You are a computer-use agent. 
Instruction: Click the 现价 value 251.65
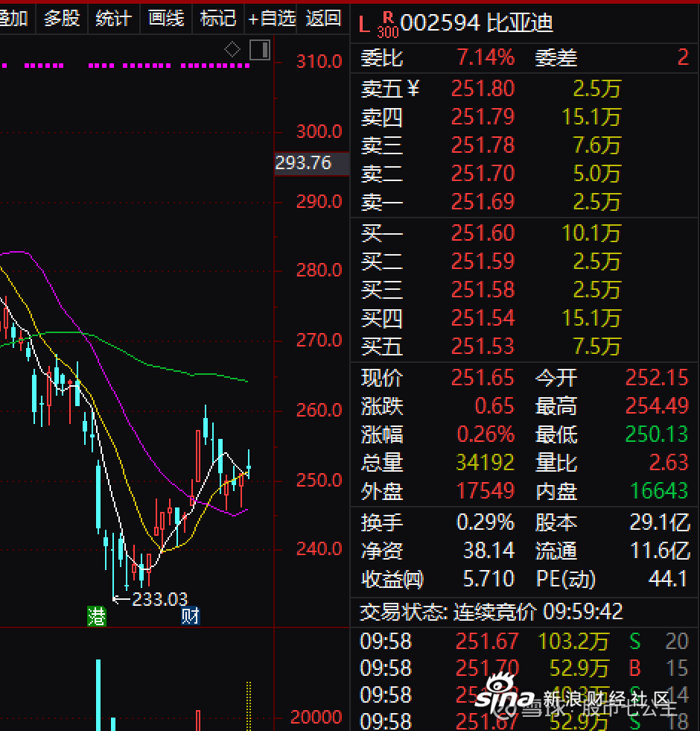click(483, 378)
